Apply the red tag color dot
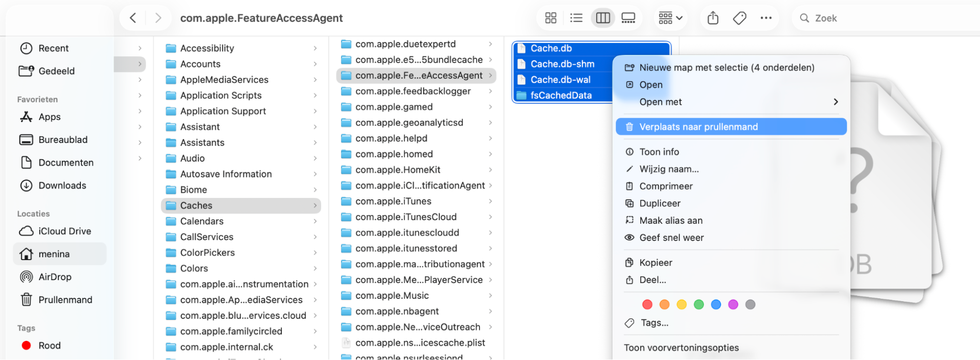This screenshot has width=980, height=360. (647, 305)
